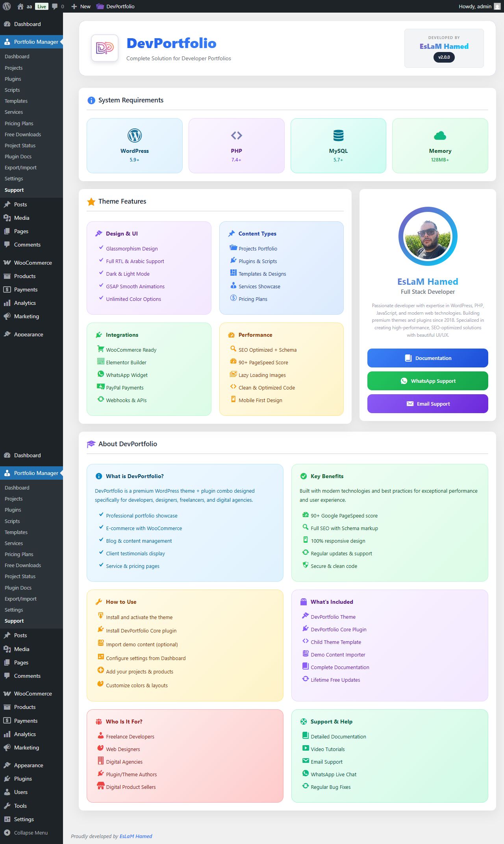
Task: Click the v2.0.0 version badge
Action: [x=444, y=57]
